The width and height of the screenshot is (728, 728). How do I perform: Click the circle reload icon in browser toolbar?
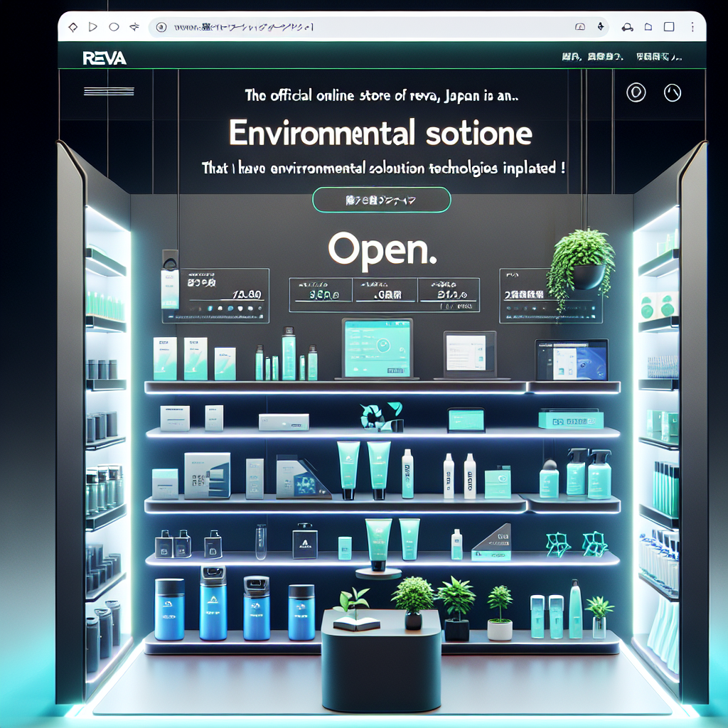pos(114,27)
